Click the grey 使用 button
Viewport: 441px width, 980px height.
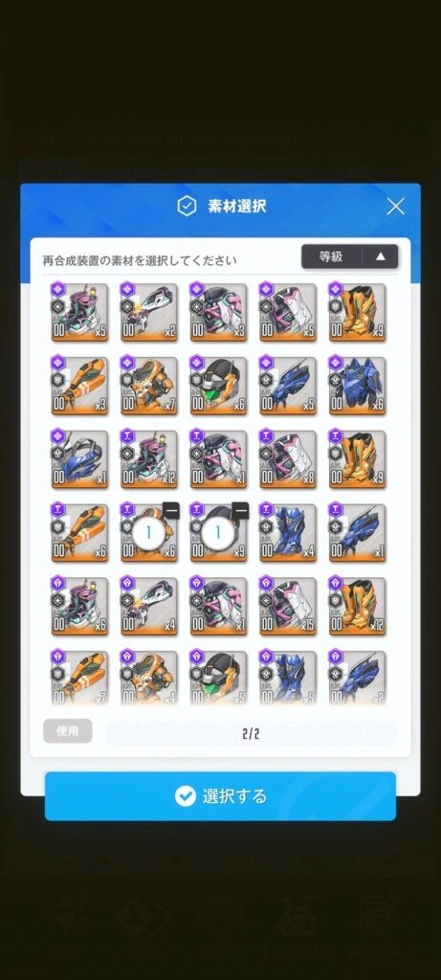tap(68, 731)
